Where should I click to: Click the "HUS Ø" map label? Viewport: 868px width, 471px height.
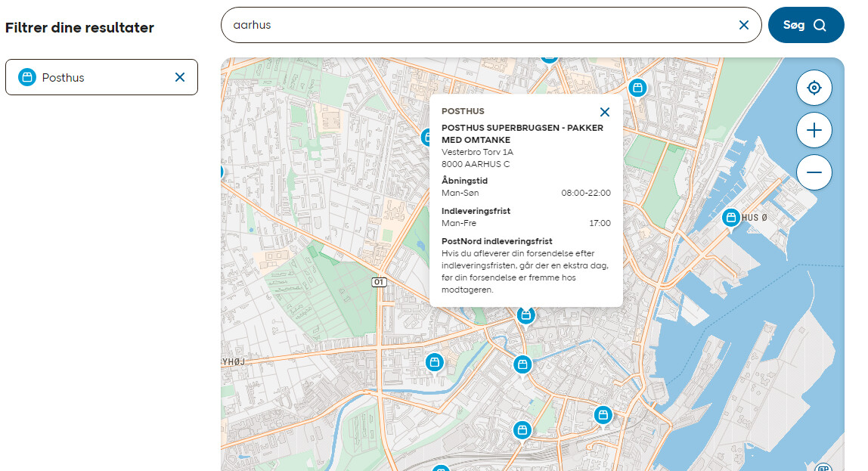[755, 218]
